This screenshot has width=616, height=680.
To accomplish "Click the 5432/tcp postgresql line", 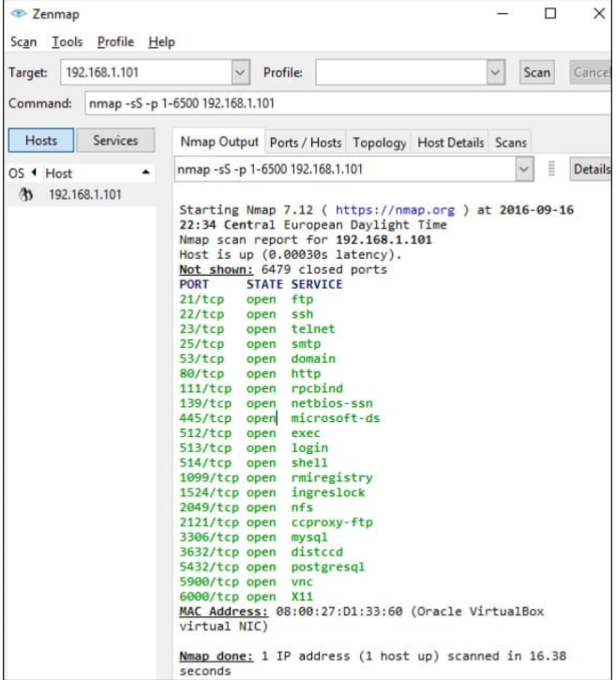I will click(x=272, y=567).
